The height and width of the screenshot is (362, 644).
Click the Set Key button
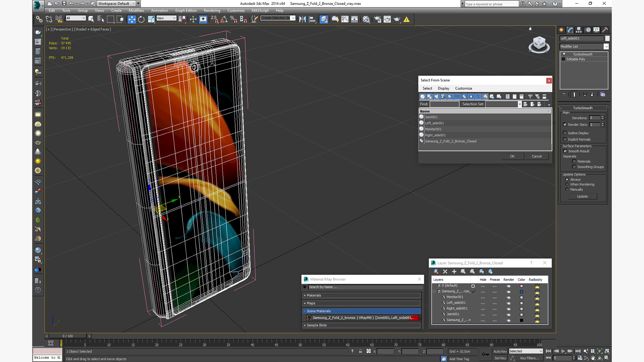pyautogui.click(x=500, y=358)
